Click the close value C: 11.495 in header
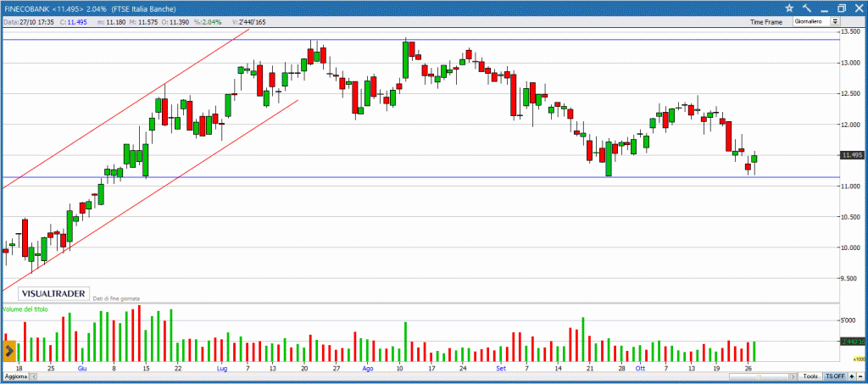 [75, 22]
